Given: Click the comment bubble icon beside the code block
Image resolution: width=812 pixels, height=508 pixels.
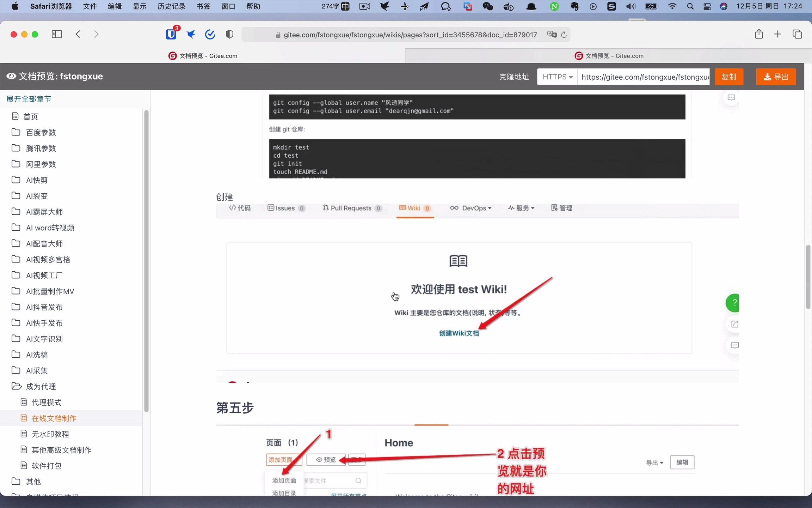Looking at the screenshot, I should (731, 98).
